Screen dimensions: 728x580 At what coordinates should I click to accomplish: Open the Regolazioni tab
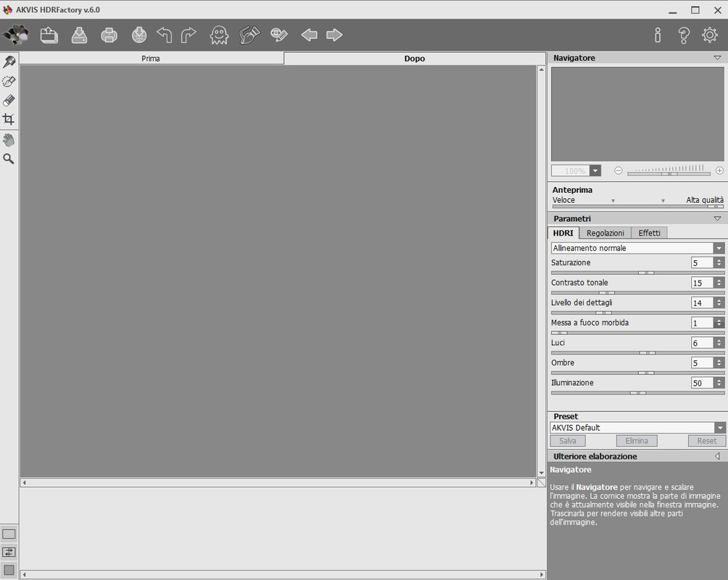606,233
